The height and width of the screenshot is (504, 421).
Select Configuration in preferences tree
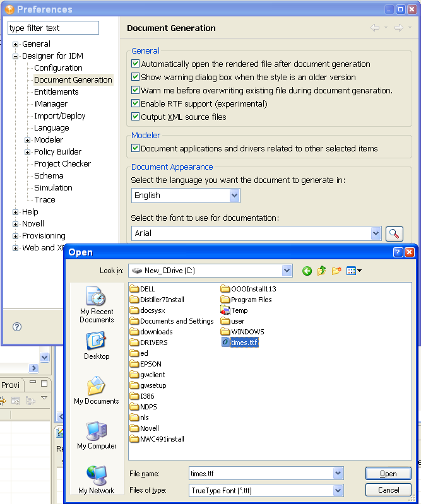(x=58, y=68)
